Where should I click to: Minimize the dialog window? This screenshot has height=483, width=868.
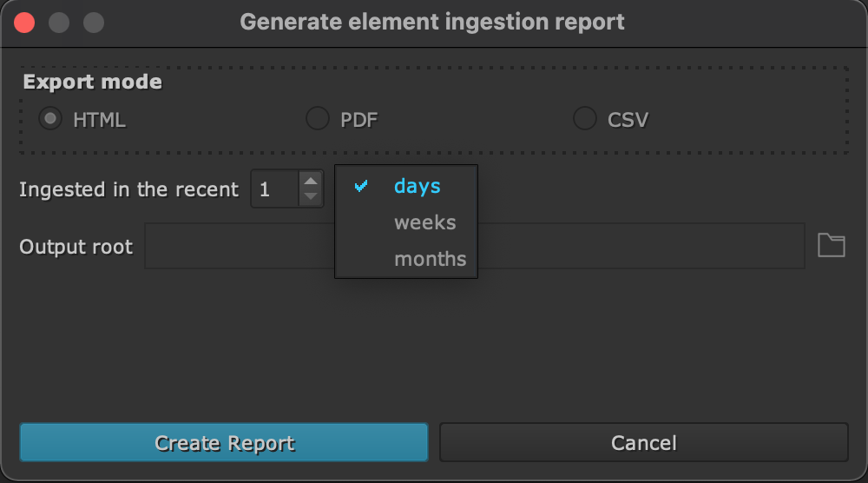[x=59, y=23]
